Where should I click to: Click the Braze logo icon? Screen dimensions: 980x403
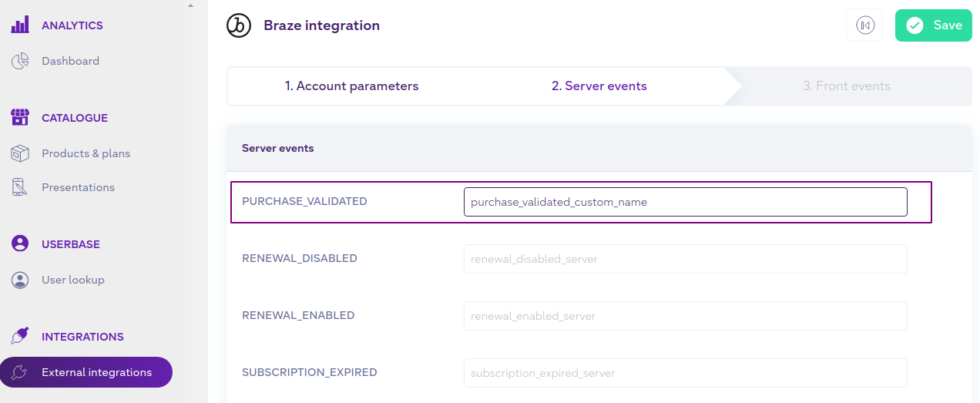[x=239, y=25]
